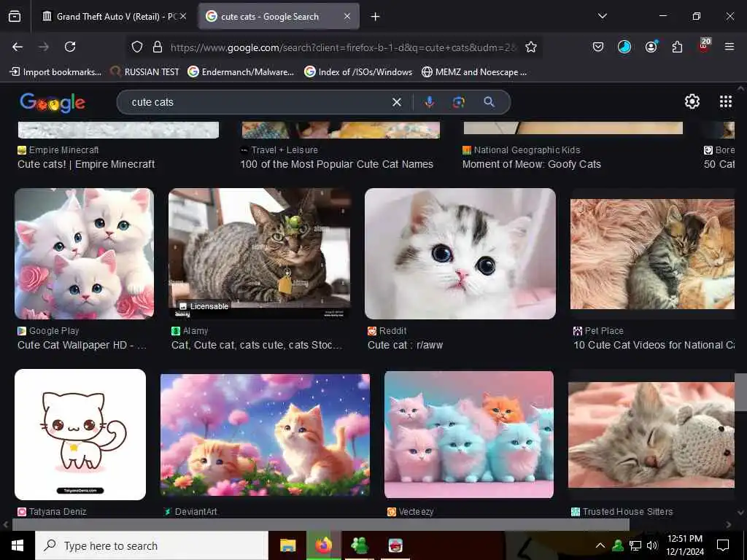The image size is (747, 560).
Task: Show hidden system tray icons
Action: (600, 545)
